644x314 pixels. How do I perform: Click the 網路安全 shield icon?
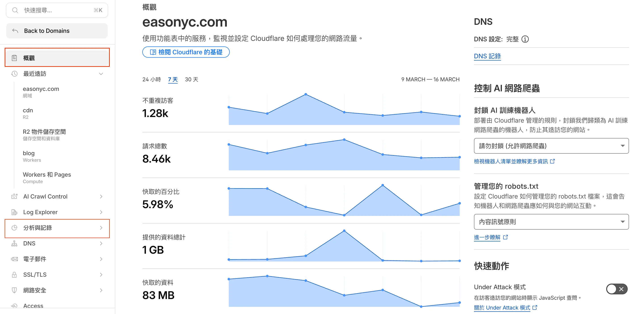(x=14, y=290)
